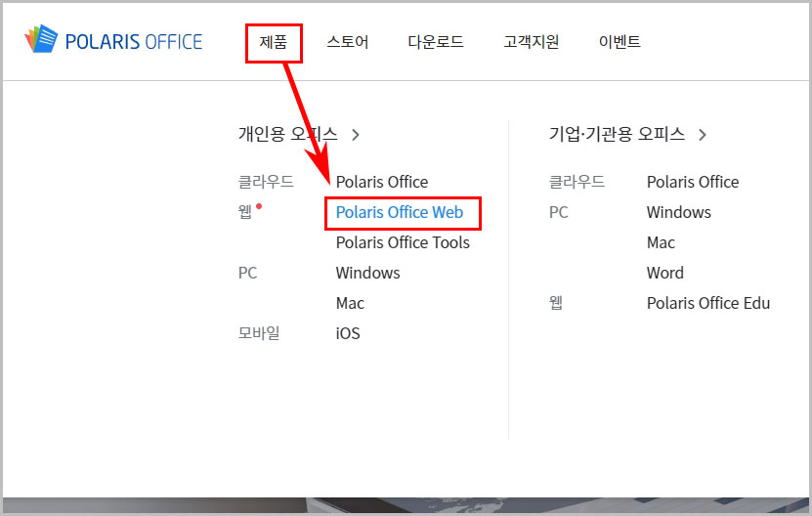The height and width of the screenshot is (516, 812).
Task: Select Polaris Office Edu link
Action: coord(707,303)
